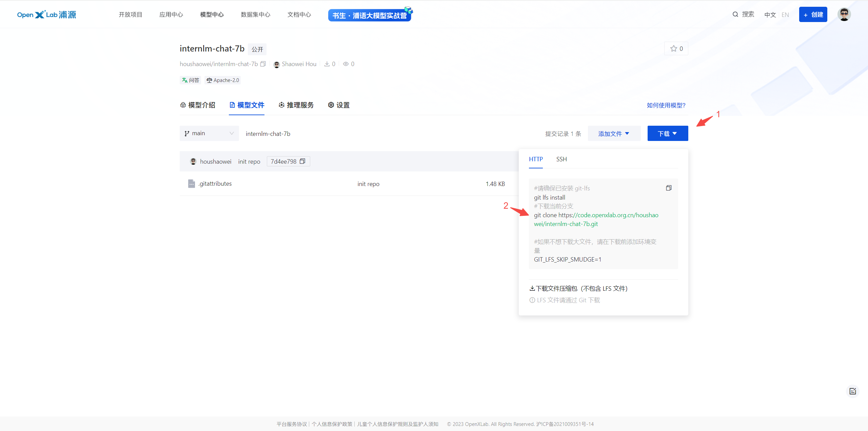
Task: Open 平台服务协议 footer link
Action: coord(292,424)
